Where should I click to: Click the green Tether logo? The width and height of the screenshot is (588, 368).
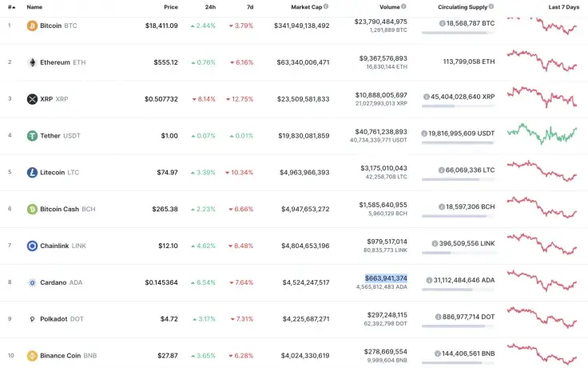coord(32,136)
